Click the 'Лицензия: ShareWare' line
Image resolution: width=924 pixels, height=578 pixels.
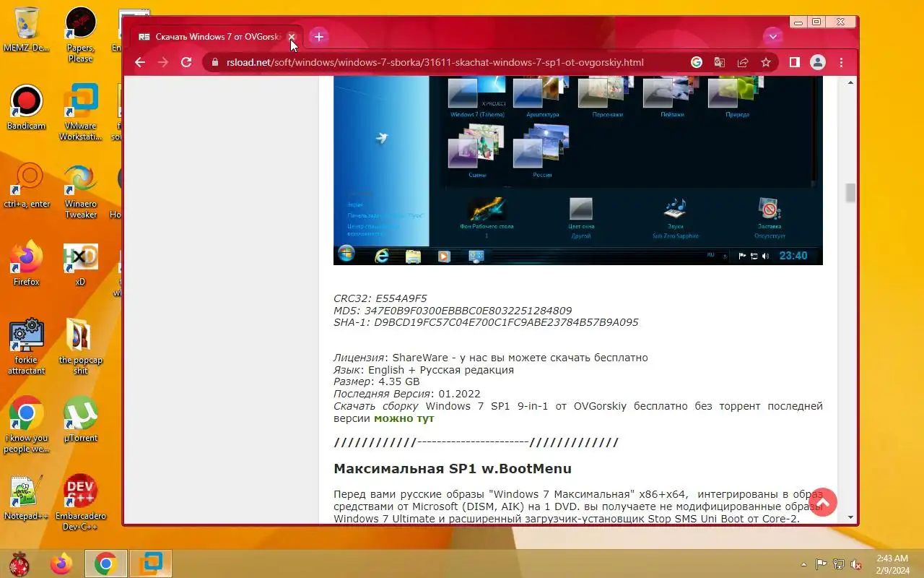point(491,358)
